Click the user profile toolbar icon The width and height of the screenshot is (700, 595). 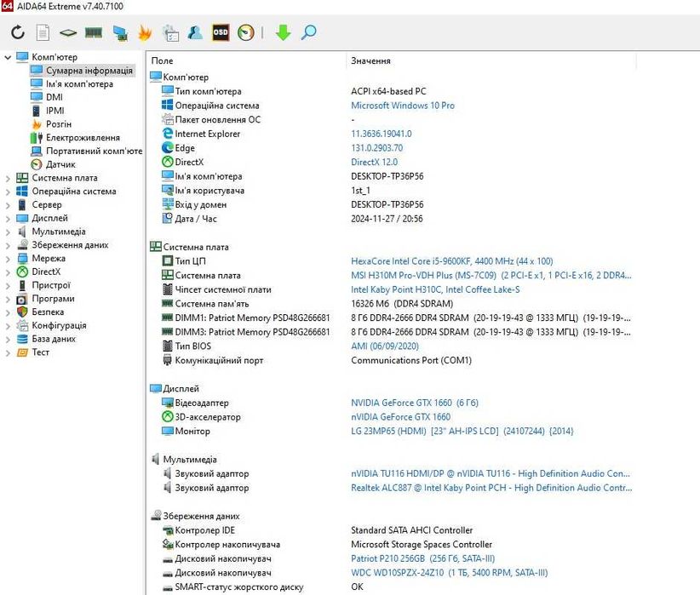[x=195, y=32]
